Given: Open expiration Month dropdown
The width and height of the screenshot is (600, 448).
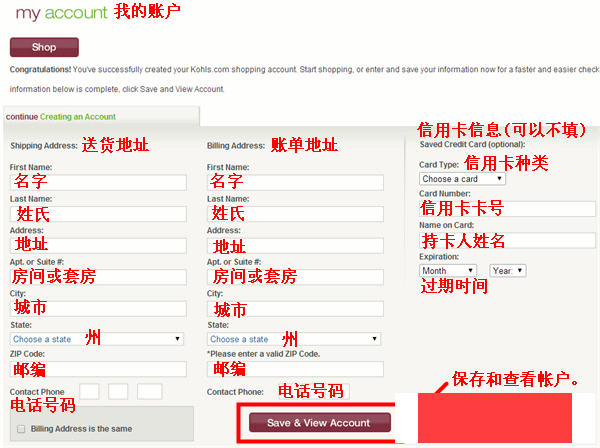Looking at the screenshot, I should (x=448, y=270).
